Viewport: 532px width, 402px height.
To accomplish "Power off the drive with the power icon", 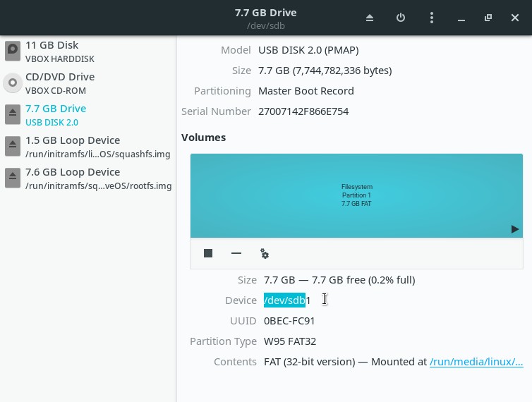I will [401, 18].
